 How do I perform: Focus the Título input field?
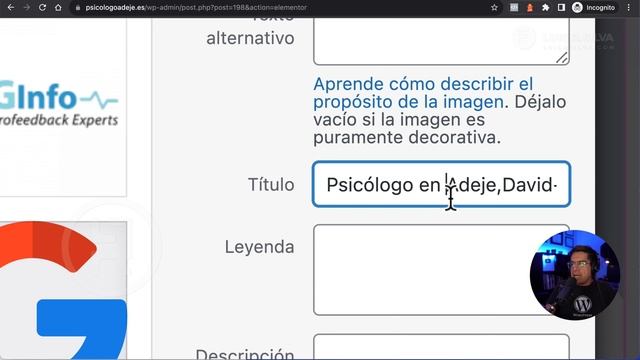[x=441, y=184]
